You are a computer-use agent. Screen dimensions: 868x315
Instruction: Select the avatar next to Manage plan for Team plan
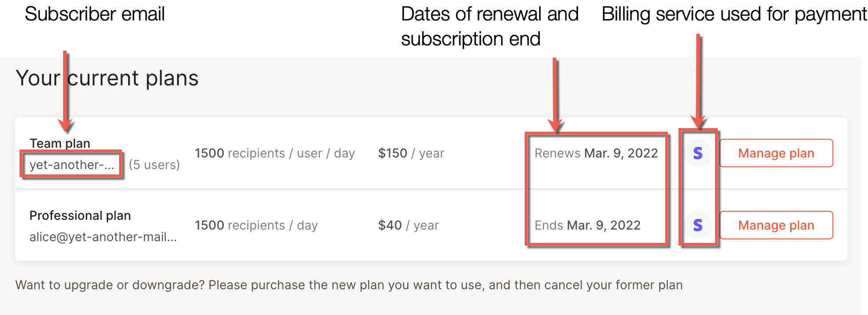[x=698, y=153]
